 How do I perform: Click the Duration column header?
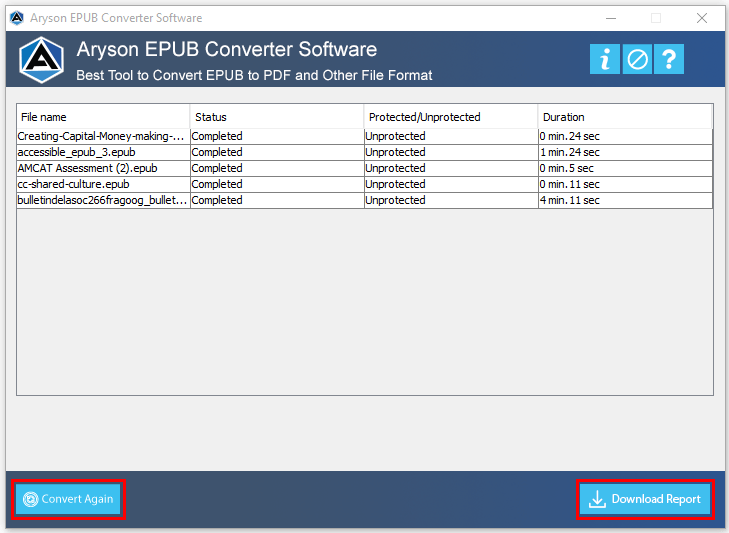(x=625, y=117)
